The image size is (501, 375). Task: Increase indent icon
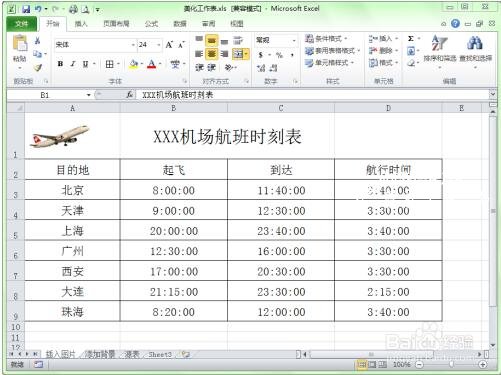coord(211,68)
